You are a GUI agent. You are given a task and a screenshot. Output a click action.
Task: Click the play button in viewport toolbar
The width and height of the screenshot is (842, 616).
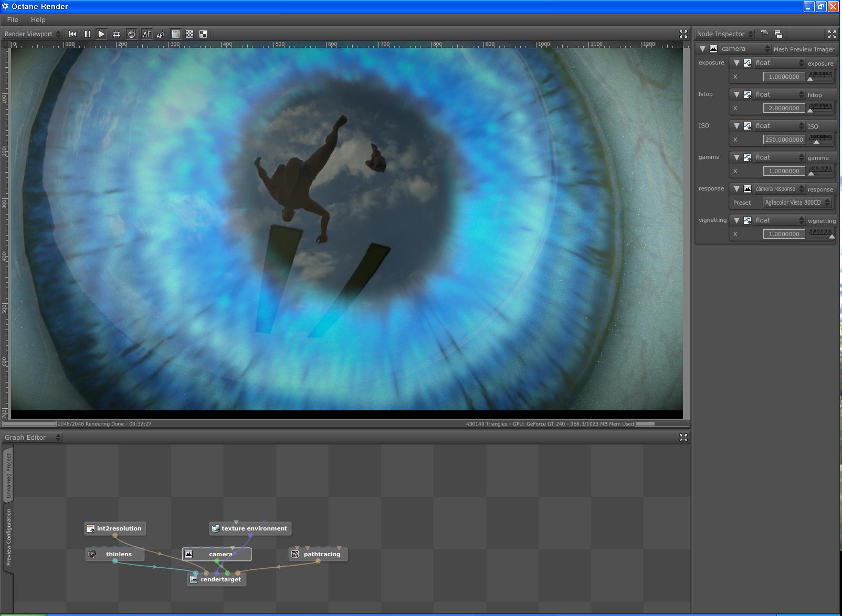click(102, 34)
